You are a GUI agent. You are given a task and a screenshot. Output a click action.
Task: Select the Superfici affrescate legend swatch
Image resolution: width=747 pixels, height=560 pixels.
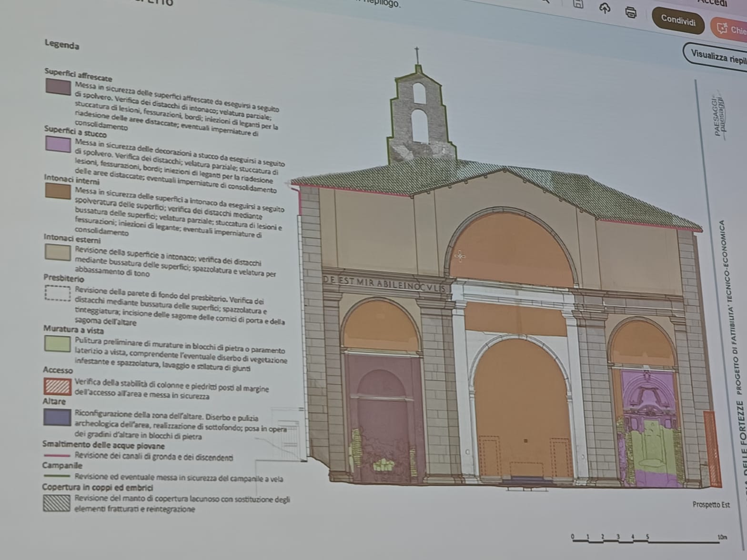click(58, 87)
